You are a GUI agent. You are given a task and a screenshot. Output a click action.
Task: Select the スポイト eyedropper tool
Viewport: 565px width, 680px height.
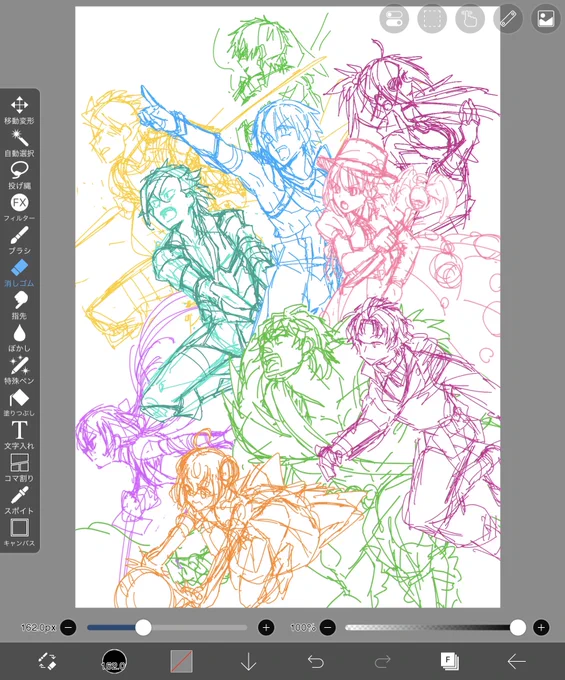tap(20, 500)
